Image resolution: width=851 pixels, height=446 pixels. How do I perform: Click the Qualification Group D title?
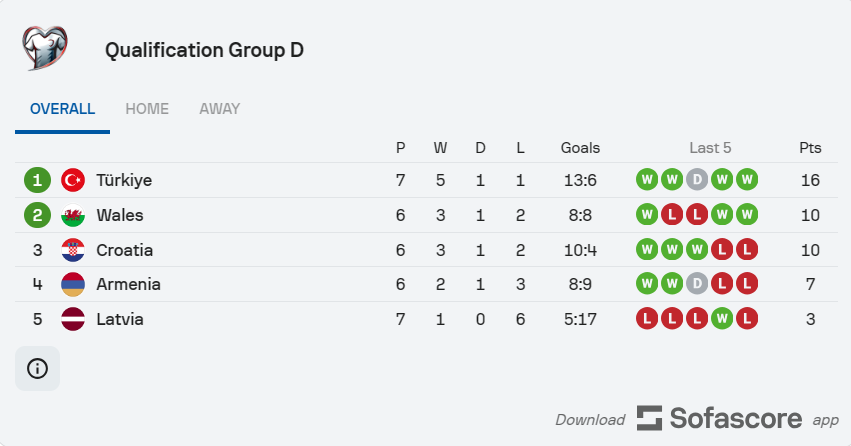(x=204, y=50)
